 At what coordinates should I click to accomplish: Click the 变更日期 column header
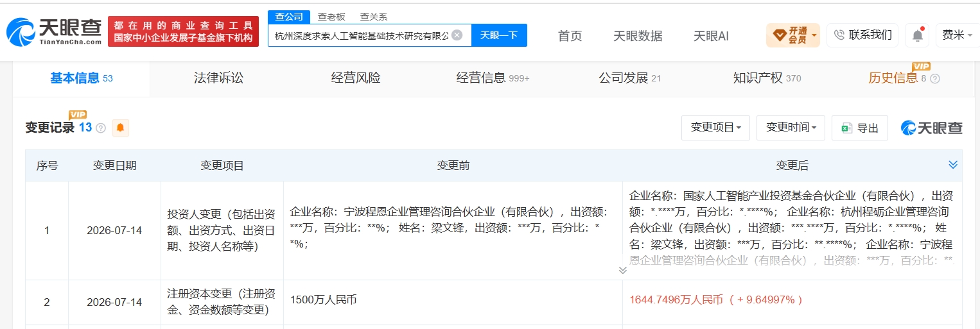click(114, 165)
